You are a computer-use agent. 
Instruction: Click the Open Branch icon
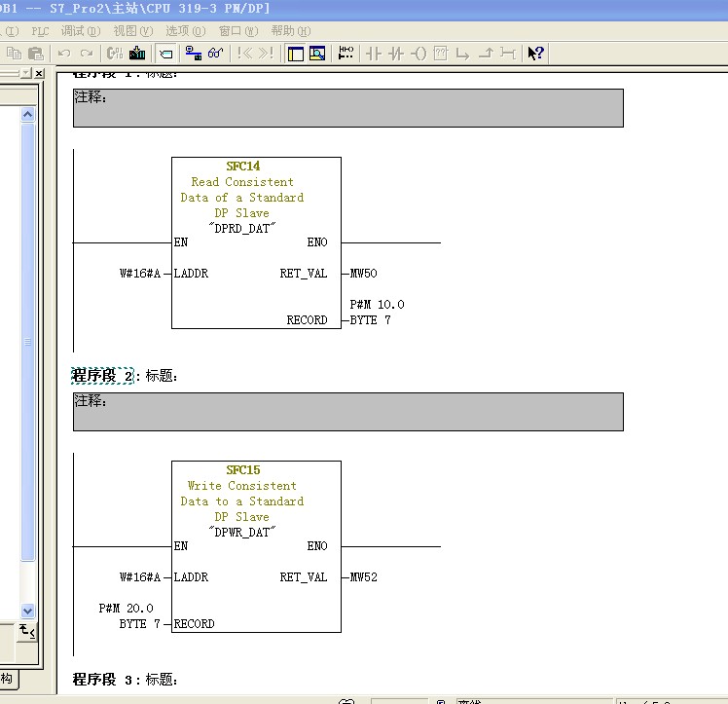pos(463,54)
